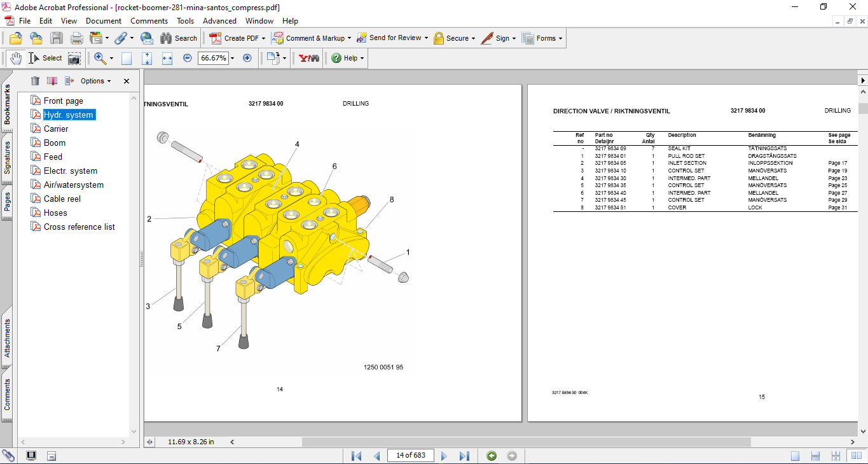This screenshot has height=464, width=868.
Task: Switch to Single Page layout view
Action: coord(796,456)
